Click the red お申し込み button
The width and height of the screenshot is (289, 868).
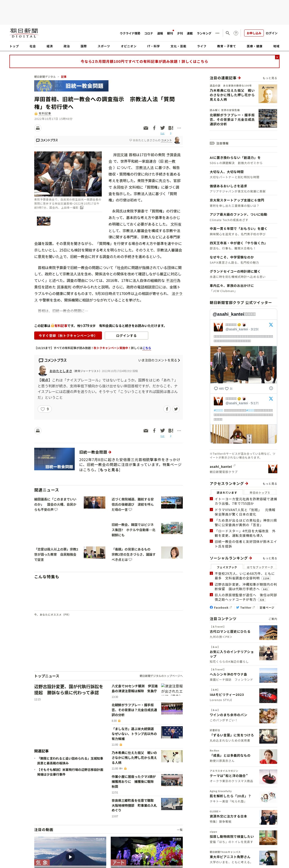[254, 33]
